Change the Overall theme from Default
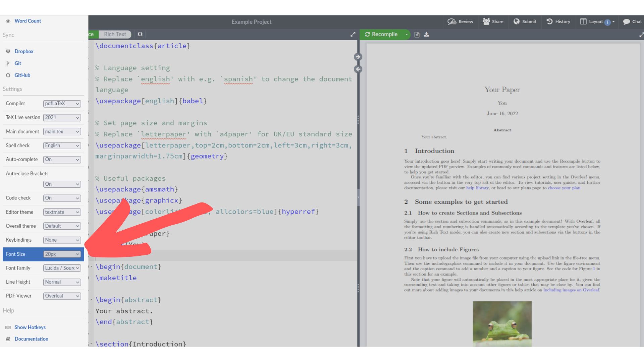Screen dimensions: 644x362 62,226
